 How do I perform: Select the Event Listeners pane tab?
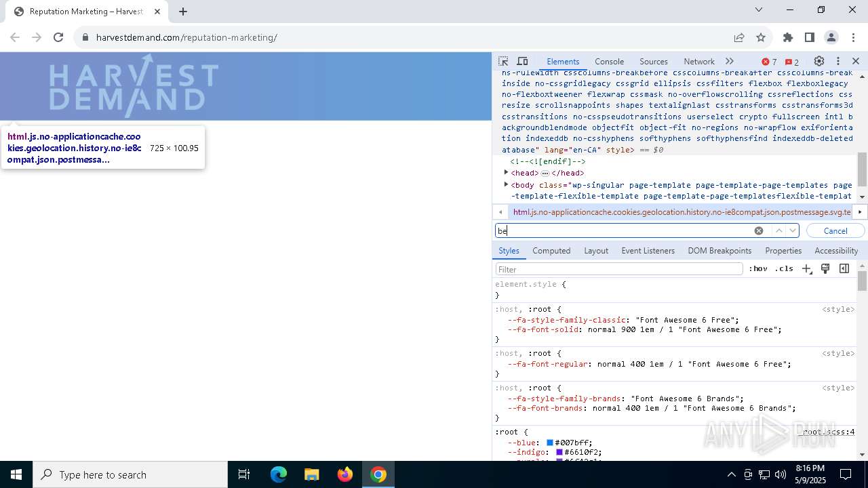(648, 250)
